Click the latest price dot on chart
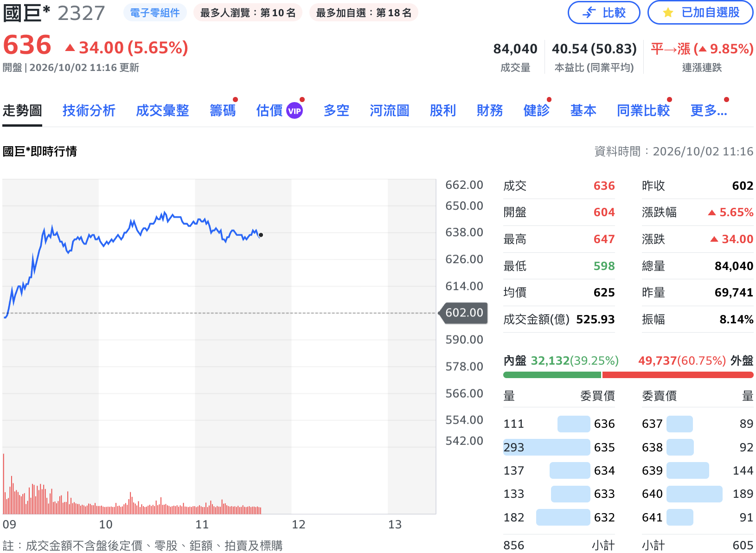The image size is (756, 553). (261, 235)
